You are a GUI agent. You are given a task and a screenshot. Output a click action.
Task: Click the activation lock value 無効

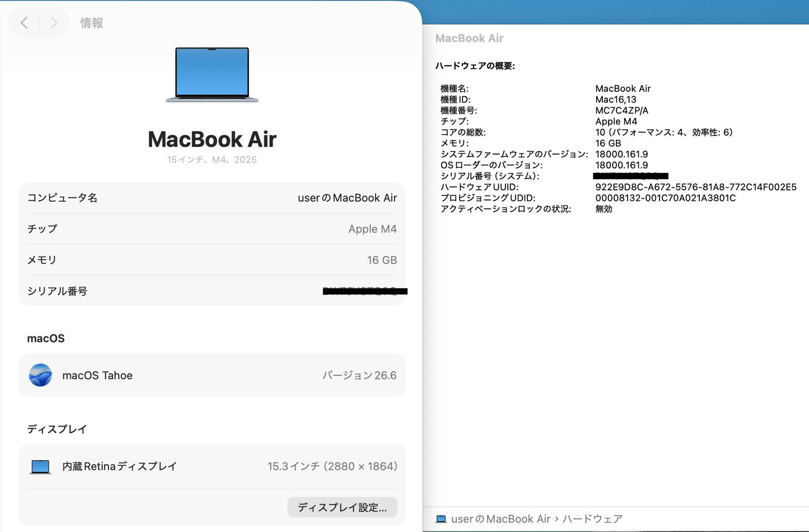[604, 209]
